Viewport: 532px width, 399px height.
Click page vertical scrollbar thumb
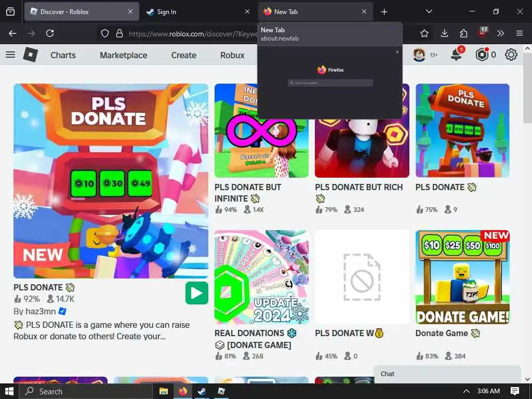point(527,88)
